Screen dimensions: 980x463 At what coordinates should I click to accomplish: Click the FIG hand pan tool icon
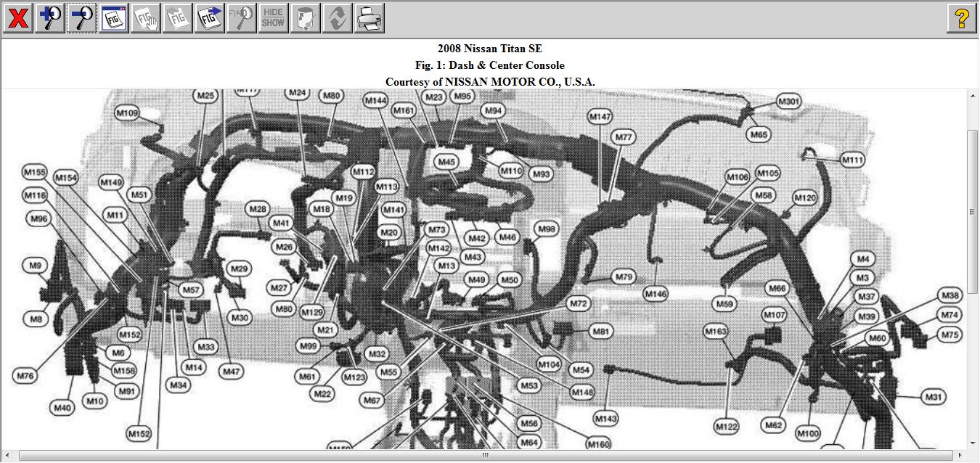(x=146, y=18)
